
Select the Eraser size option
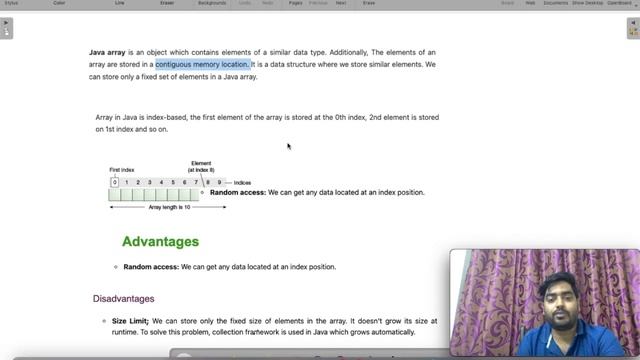167,3
